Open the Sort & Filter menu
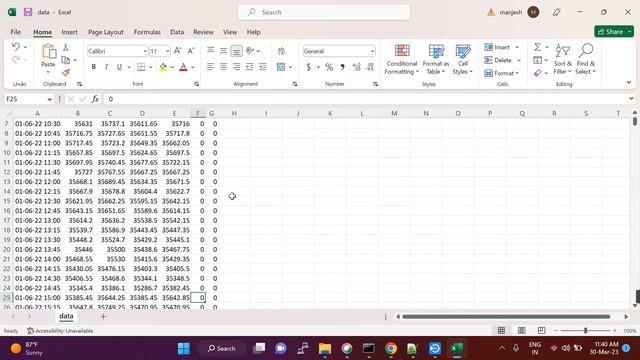This screenshot has width=640, height=360. (563, 60)
